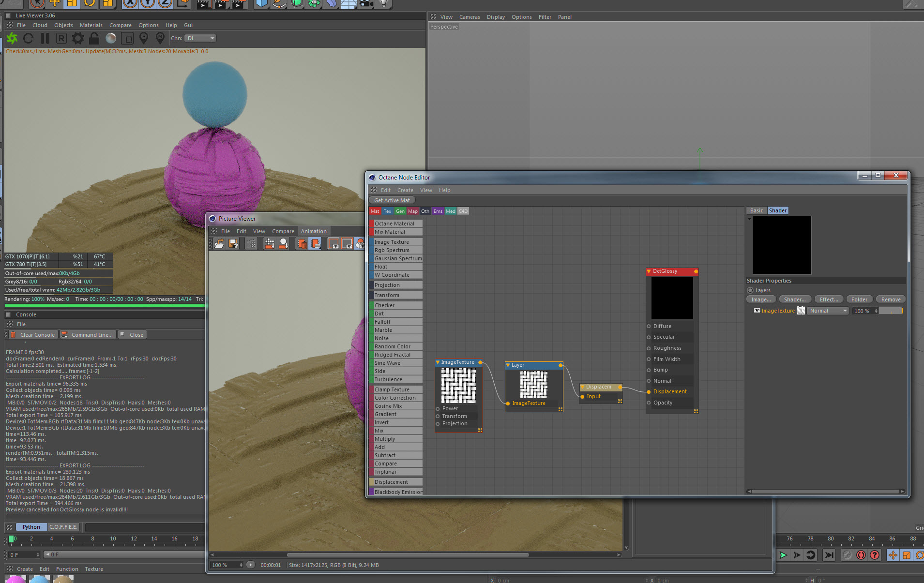
Task: Collapse the Layer node triangle
Action: (x=508, y=365)
